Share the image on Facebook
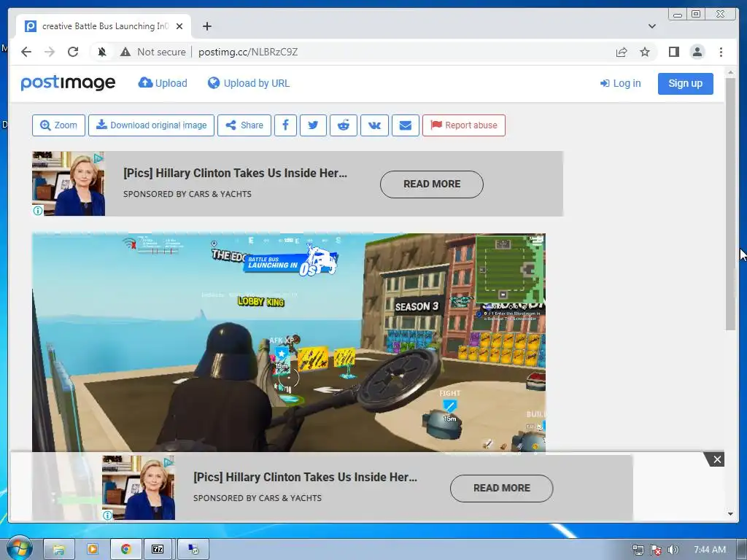 point(285,125)
